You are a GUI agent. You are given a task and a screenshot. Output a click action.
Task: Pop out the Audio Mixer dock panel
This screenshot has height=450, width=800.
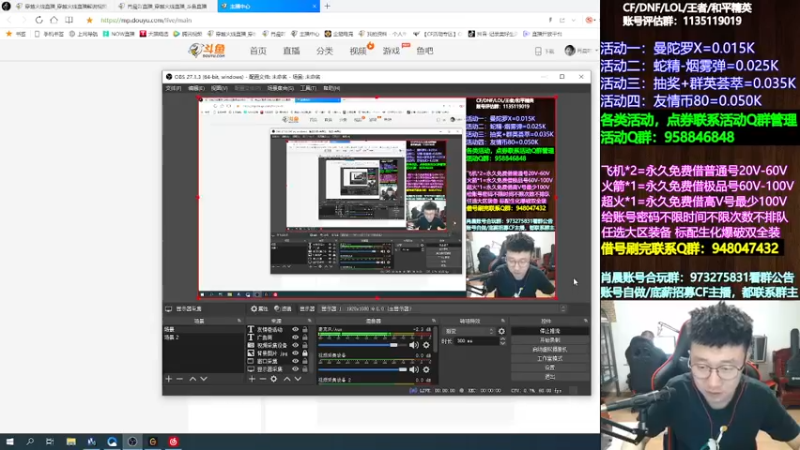point(434,321)
